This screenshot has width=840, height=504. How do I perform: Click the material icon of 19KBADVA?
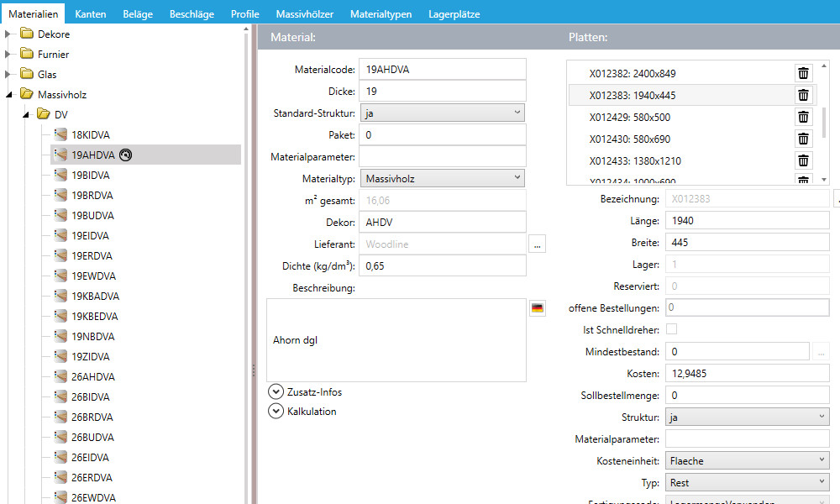[x=60, y=296]
